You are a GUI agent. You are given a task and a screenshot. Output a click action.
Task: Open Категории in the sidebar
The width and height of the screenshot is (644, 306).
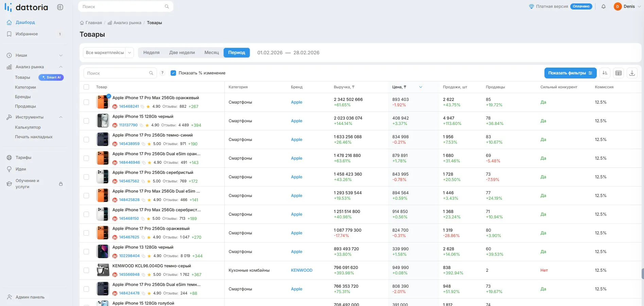click(x=25, y=87)
